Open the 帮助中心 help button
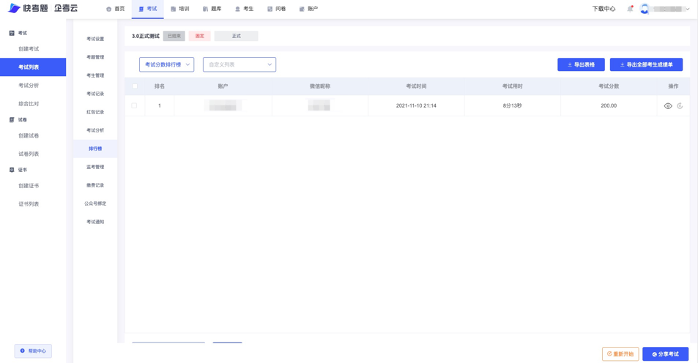 tap(33, 351)
